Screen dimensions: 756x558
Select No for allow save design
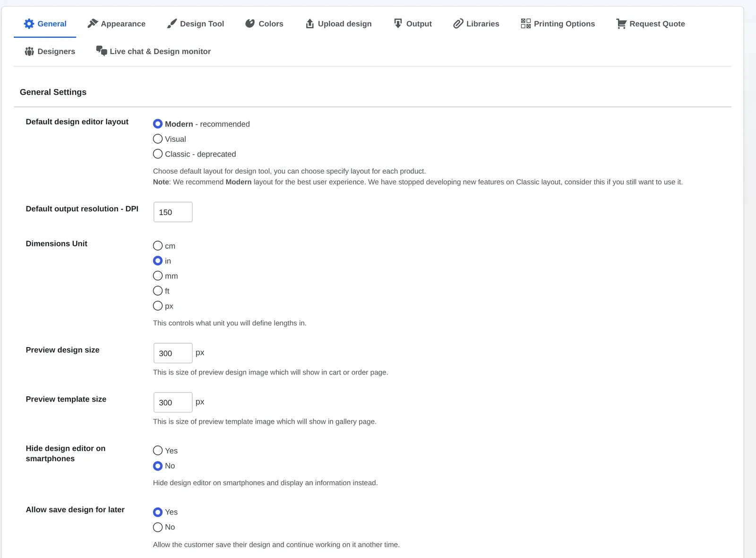click(x=158, y=527)
